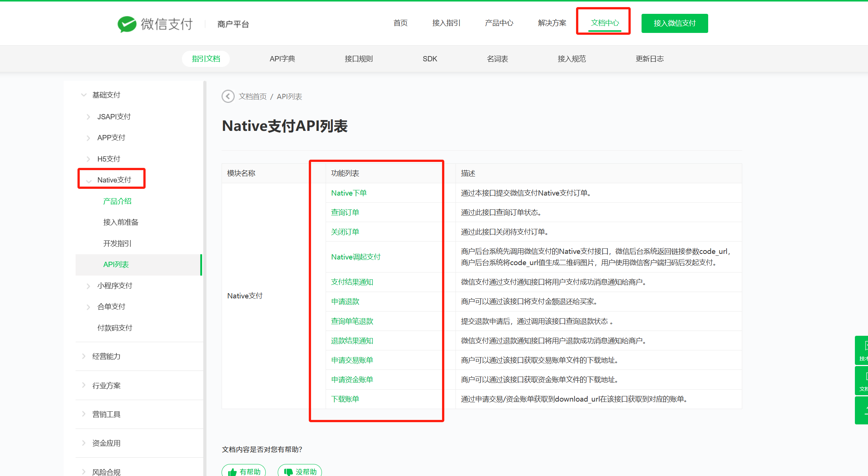This screenshot has height=476, width=868.
Task: Collapse the Native支付 tree item
Action: click(x=89, y=180)
